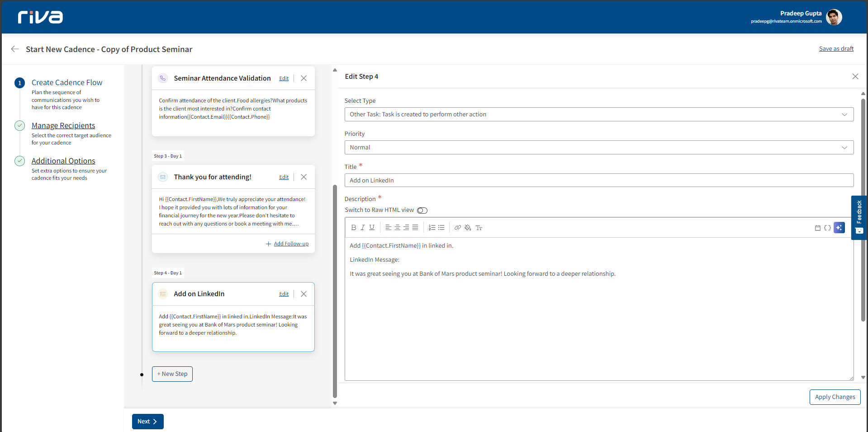
Task: Go to Additional Options step
Action: (63, 161)
